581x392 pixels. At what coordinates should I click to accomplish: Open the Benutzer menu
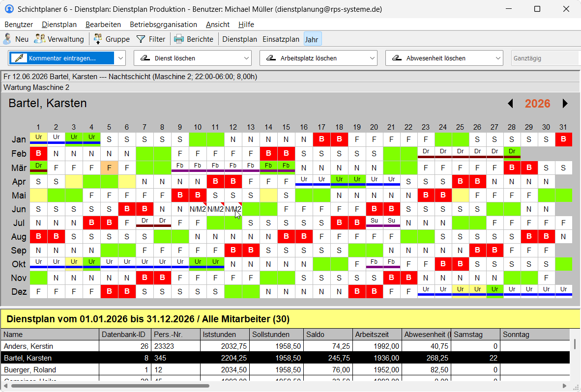coord(19,25)
